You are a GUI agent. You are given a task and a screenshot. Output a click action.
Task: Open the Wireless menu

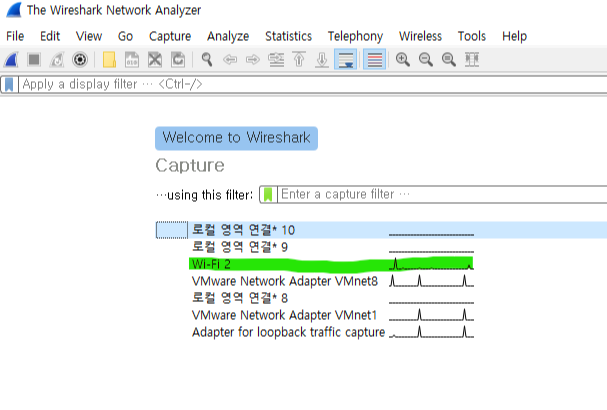coord(420,36)
